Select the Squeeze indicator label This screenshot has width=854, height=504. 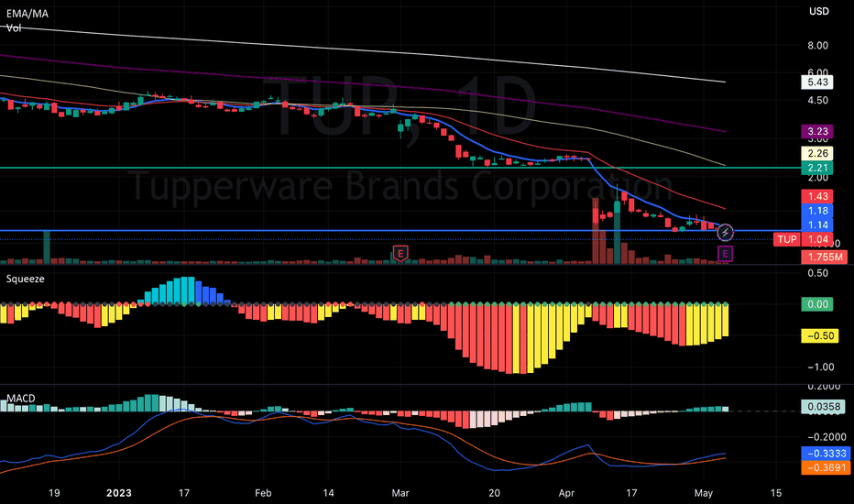click(x=25, y=279)
